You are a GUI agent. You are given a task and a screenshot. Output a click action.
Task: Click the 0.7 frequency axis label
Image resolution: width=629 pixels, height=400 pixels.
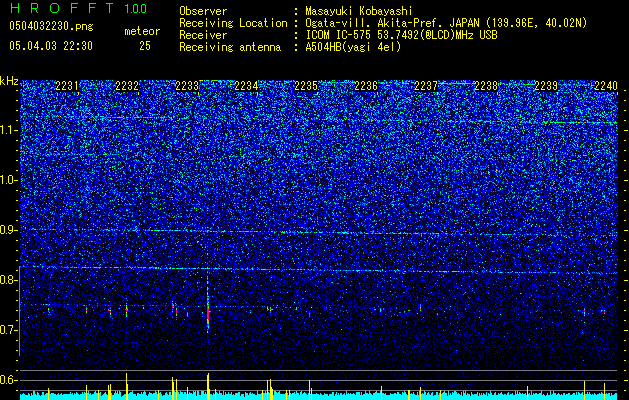pyautogui.click(x=8, y=330)
